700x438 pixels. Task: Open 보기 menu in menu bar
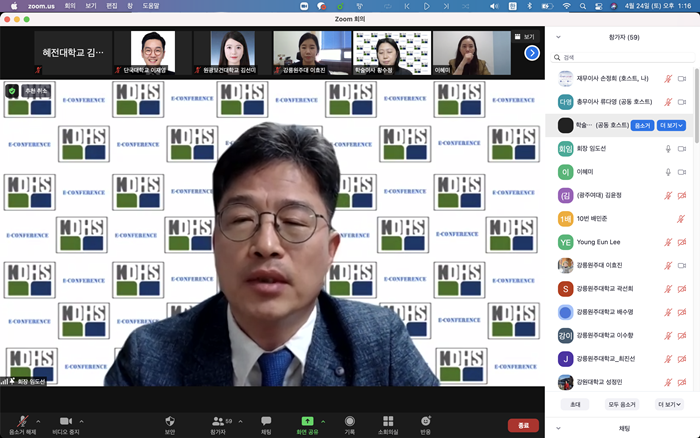point(91,6)
